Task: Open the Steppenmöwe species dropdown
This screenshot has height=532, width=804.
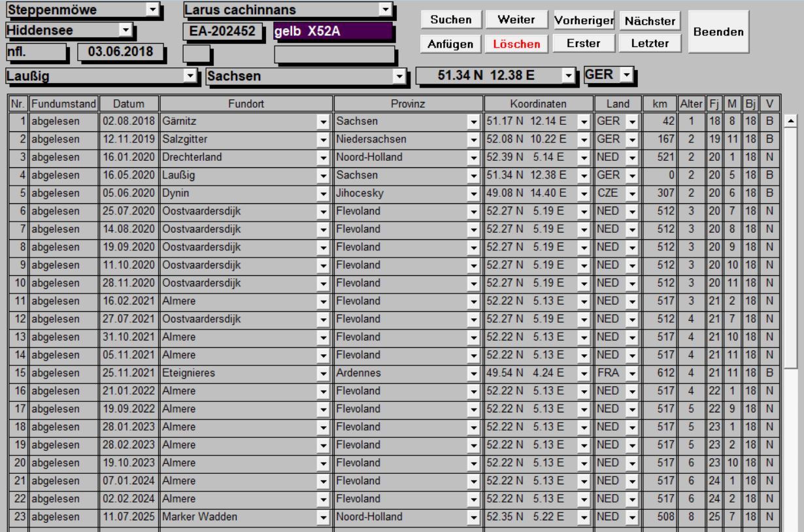Action: [152, 10]
